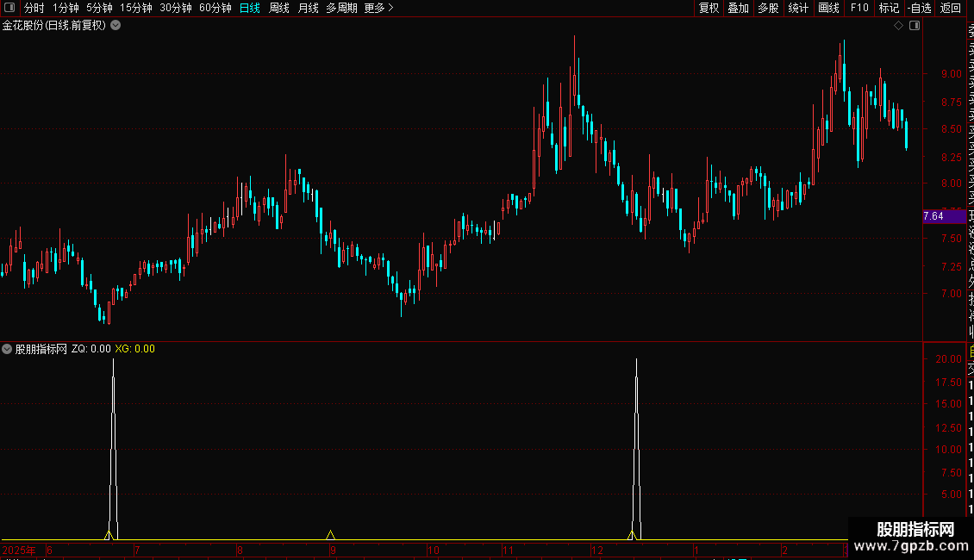Click the 2025年 label on the date axis
The image size is (974, 560).
click(x=19, y=550)
